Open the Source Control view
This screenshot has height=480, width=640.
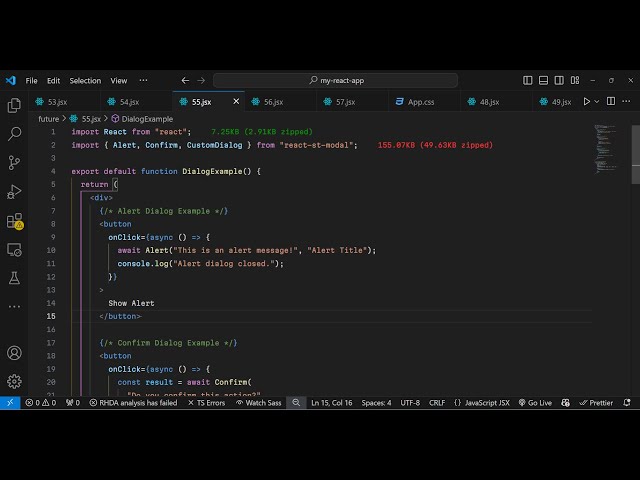pyautogui.click(x=14, y=162)
